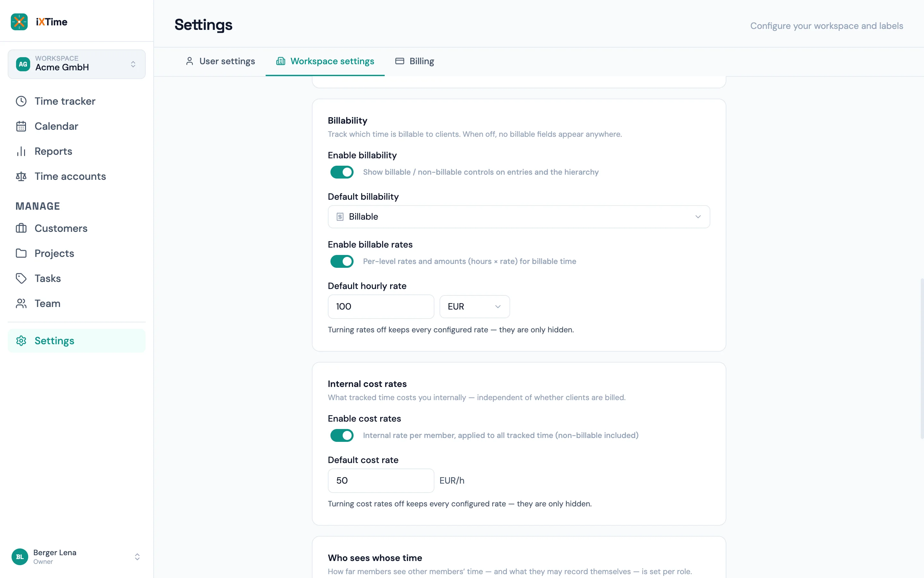Click the User settings person icon
This screenshot has width=924, height=578.
click(x=189, y=61)
